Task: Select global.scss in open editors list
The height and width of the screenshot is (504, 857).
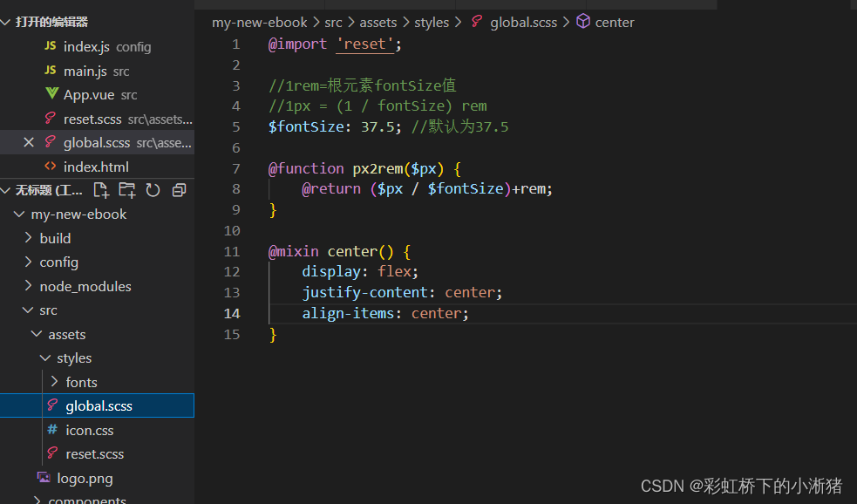Action: click(x=98, y=143)
